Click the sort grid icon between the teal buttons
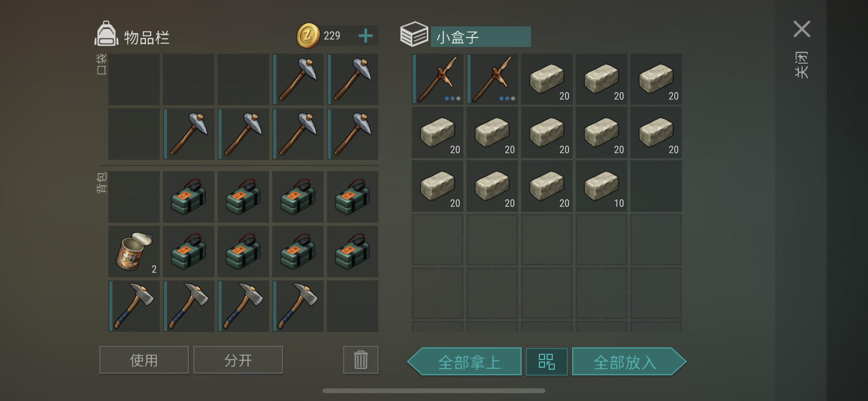The height and width of the screenshot is (401, 868). click(547, 362)
